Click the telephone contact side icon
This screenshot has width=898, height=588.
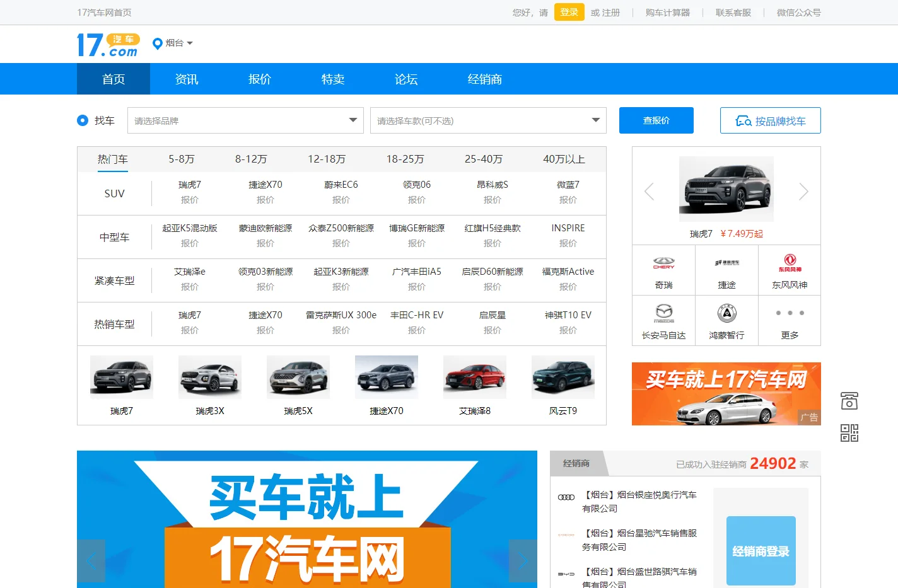(849, 401)
